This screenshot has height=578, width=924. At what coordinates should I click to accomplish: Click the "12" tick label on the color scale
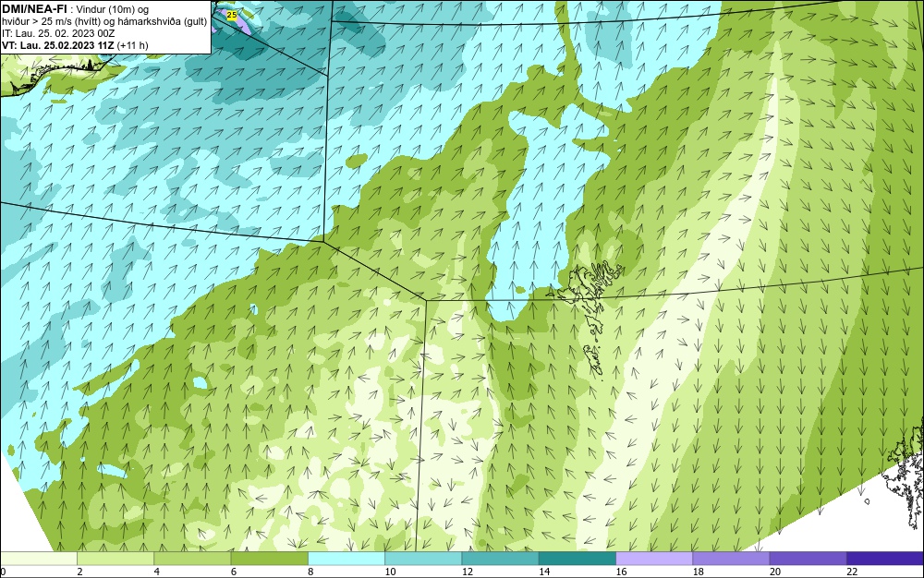click(468, 572)
